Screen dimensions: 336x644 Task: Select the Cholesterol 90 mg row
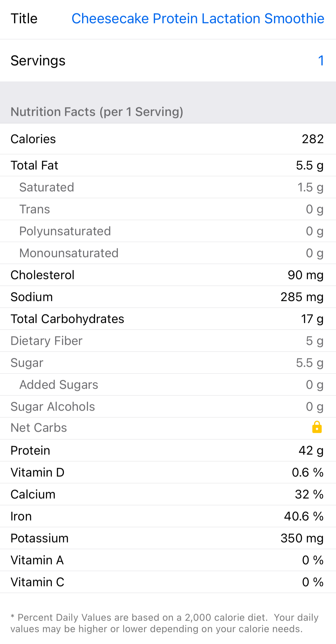click(x=168, y=275)
